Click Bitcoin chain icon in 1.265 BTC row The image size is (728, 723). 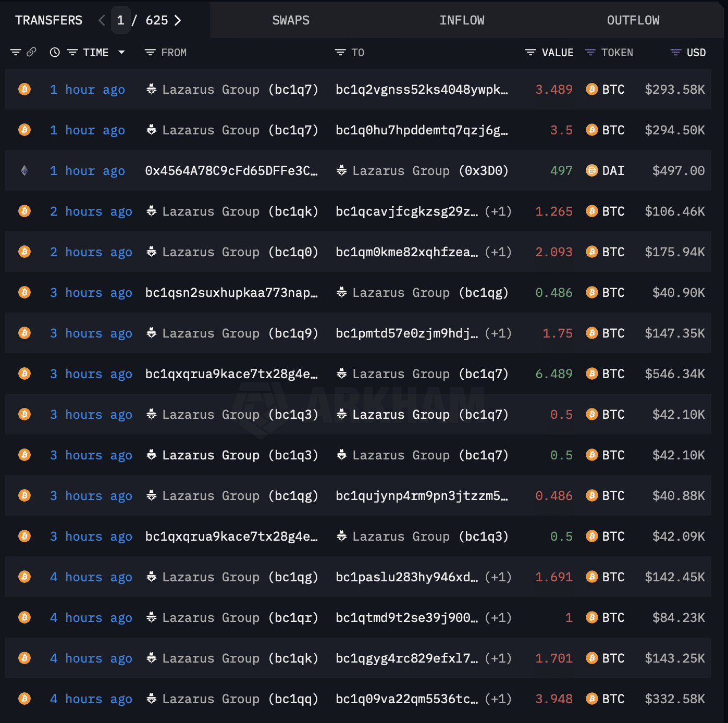click(24, 211)
